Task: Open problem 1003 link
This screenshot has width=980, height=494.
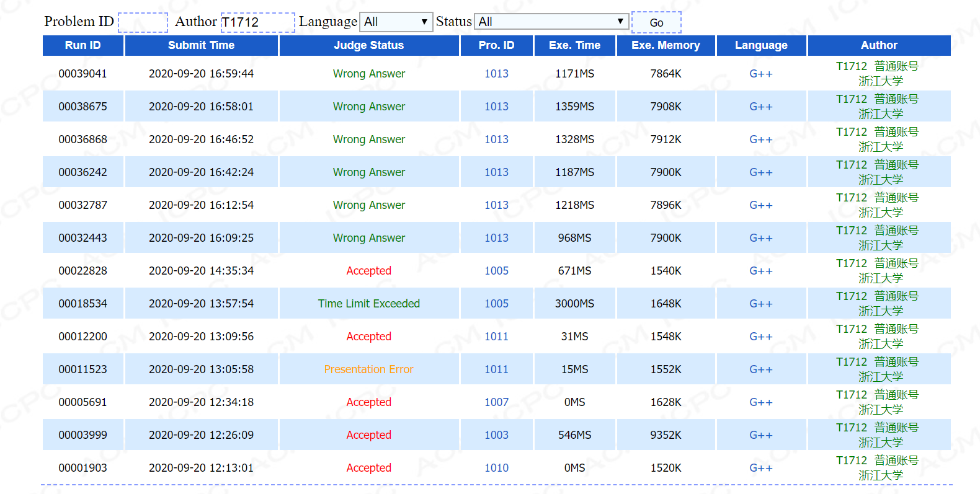Action: click(496, 435)
